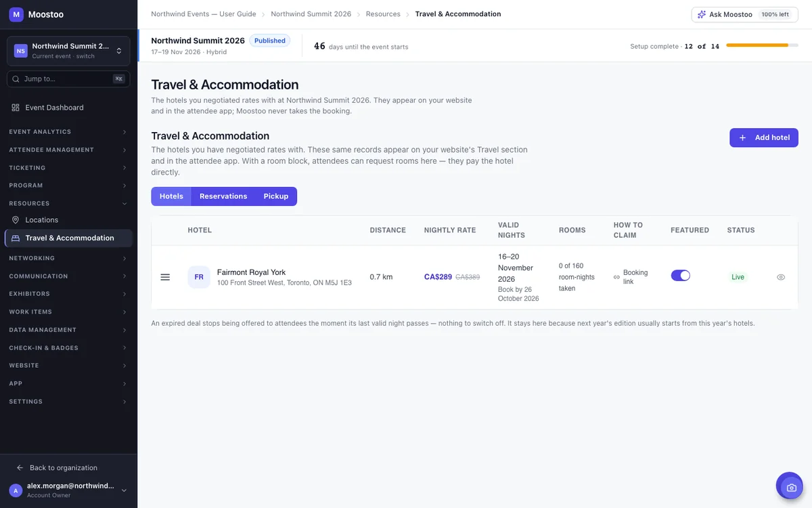Open Northwind Events — User Guide breadcrumb

coord(204,14)
